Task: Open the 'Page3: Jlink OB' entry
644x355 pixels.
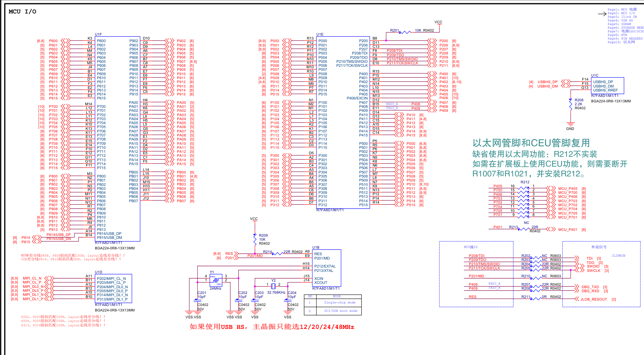Action: [x=622, y=17]
